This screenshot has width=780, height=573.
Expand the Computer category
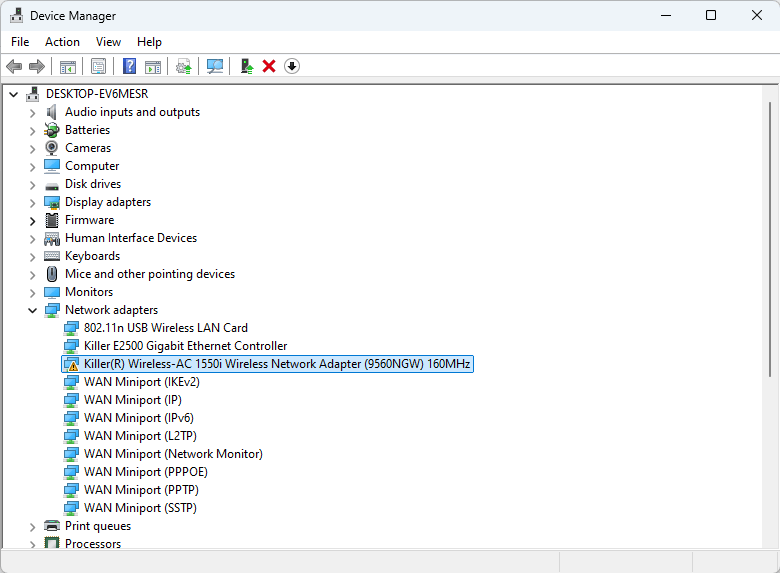click(32, 167)
